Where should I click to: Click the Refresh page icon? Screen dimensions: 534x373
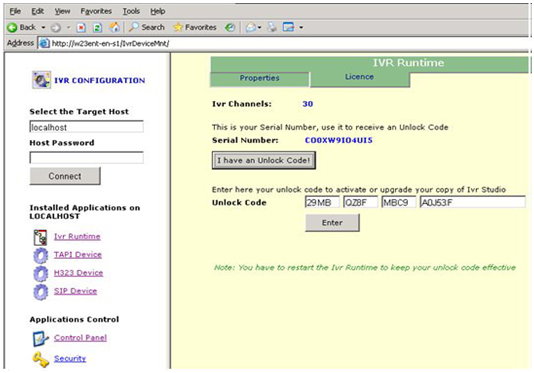point(97,28)
